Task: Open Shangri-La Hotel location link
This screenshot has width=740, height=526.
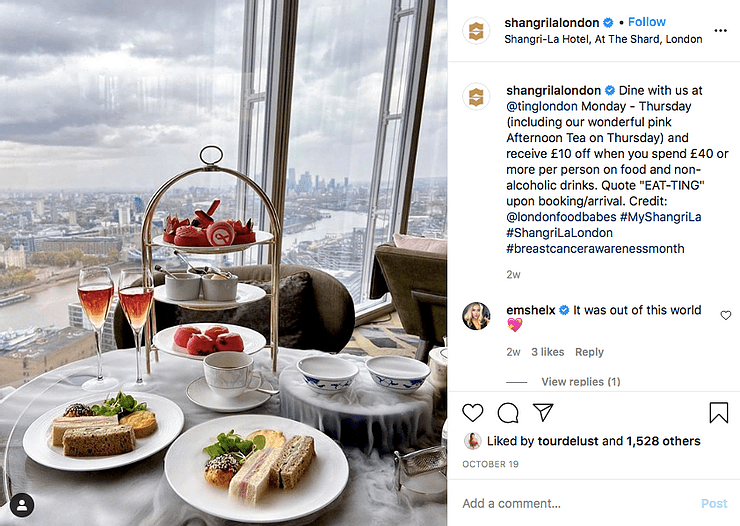Action: 603,39
